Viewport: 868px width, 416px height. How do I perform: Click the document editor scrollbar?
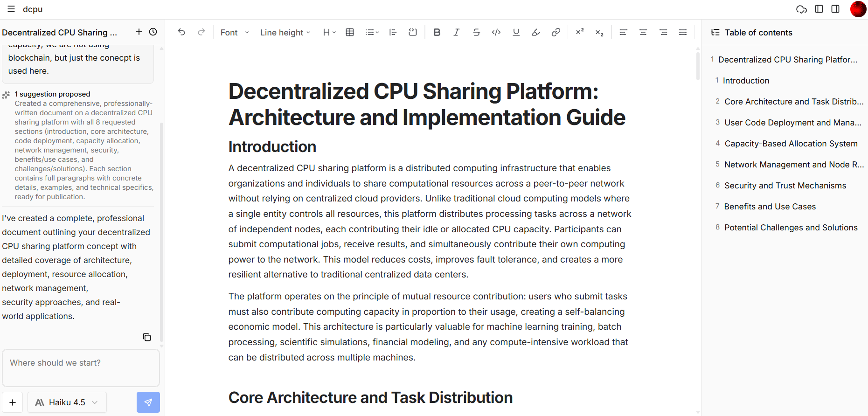point(698,65)
